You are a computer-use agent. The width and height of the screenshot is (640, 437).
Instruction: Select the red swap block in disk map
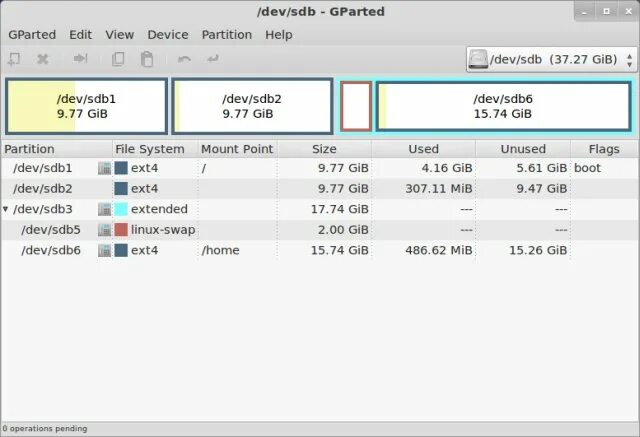tap(356, 106)
